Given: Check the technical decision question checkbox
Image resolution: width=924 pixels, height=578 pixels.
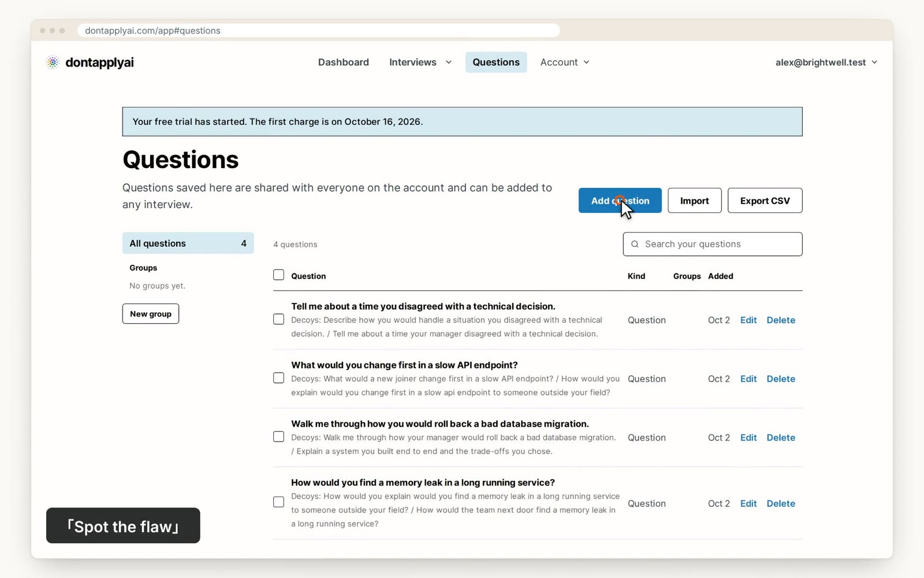Looking at the screenshot, I should coord(278,320).
